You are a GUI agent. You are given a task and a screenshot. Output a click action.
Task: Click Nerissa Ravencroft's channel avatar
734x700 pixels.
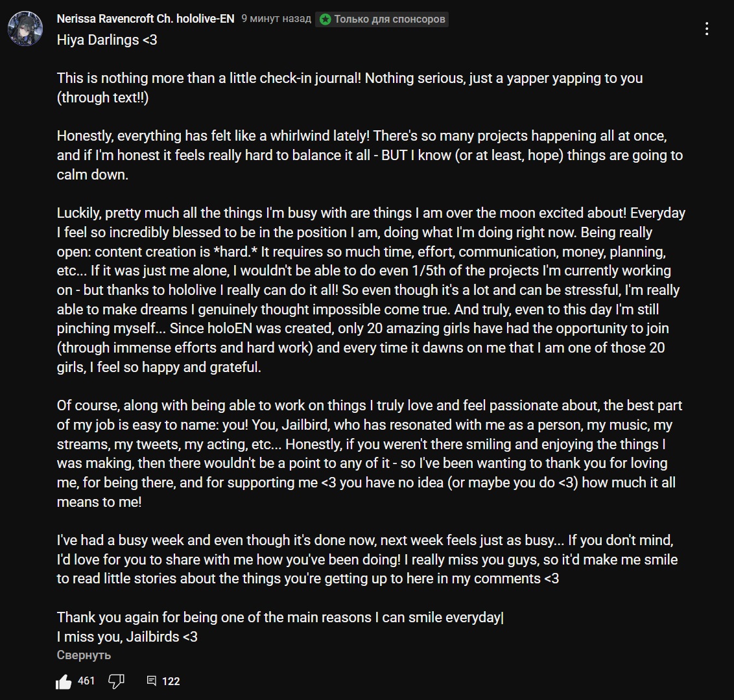click(x=26, y=29)
